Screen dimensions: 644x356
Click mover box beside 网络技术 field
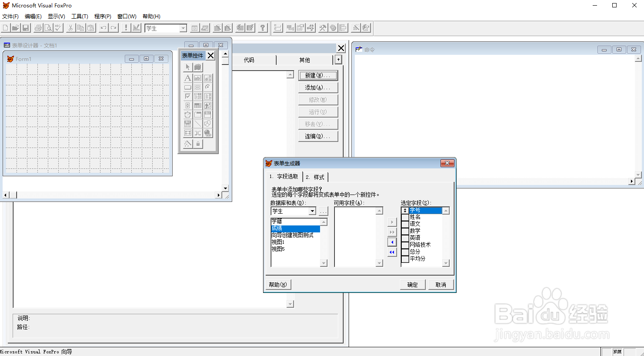pos(405,245)
